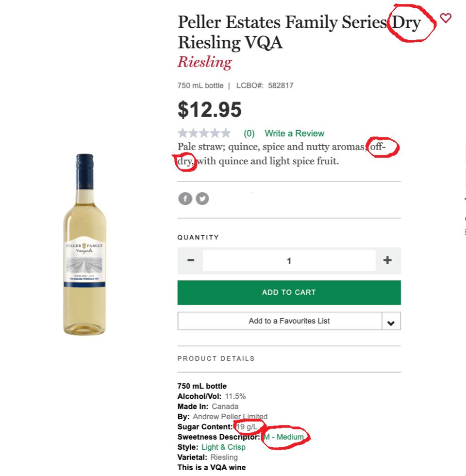Open the Write a Review link
Screen dimensions: 466x476
click(x=294, y=133)
